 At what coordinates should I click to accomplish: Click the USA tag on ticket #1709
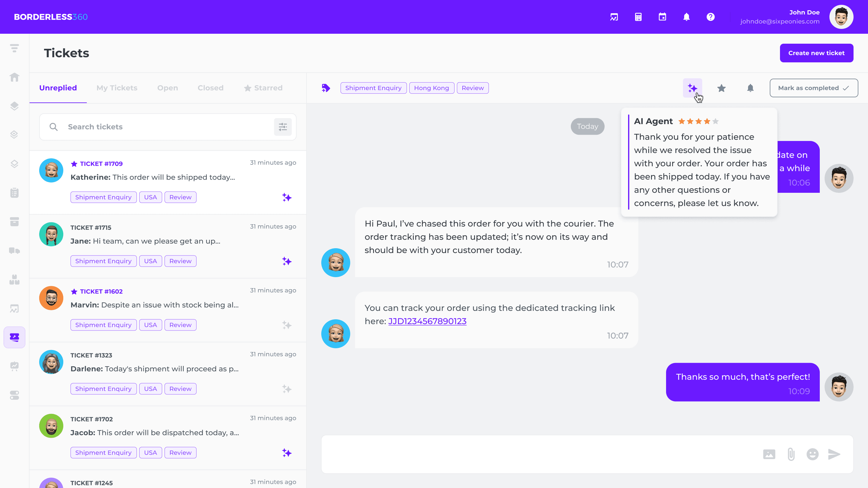[151, 197]
